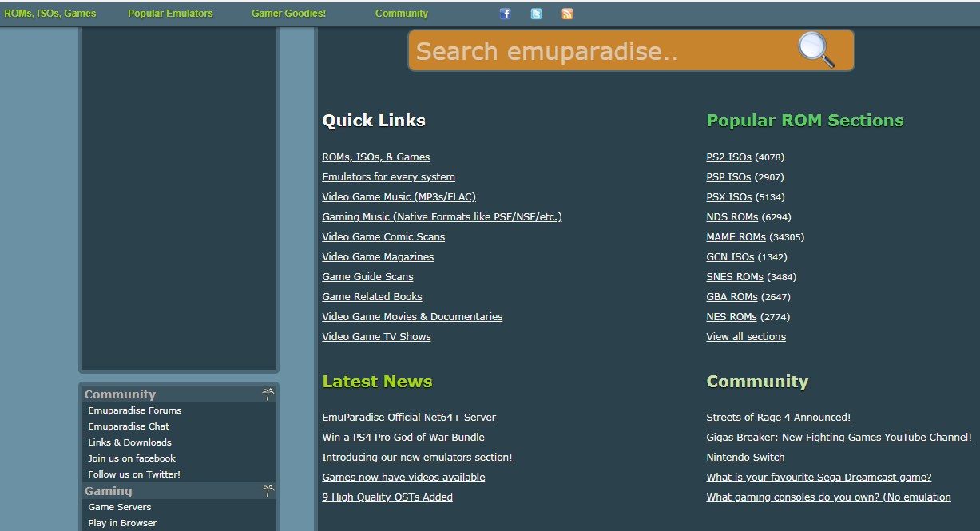The height and width of the screenshot is (531, 980).
Task: Open 'Emulators for every system' link
Action: (x=388, y=177)
